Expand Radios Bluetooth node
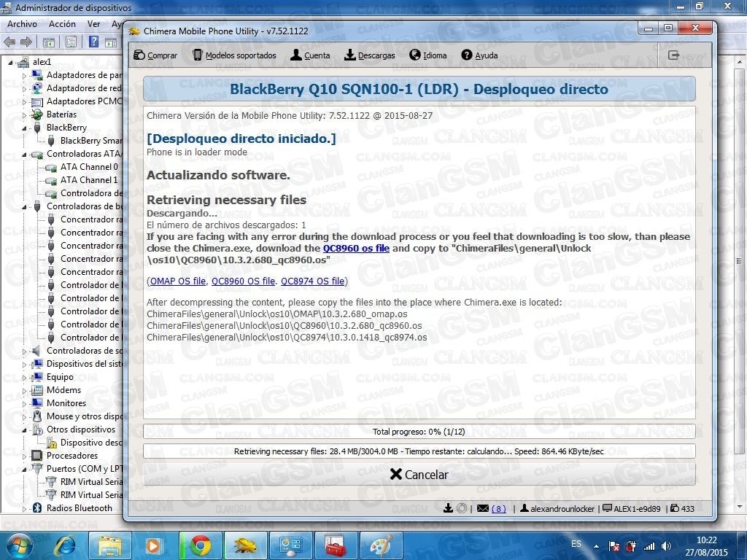Image resolution: width=747 pixels, height=560 pixels. pyautogui.click(x=24, y=508)
